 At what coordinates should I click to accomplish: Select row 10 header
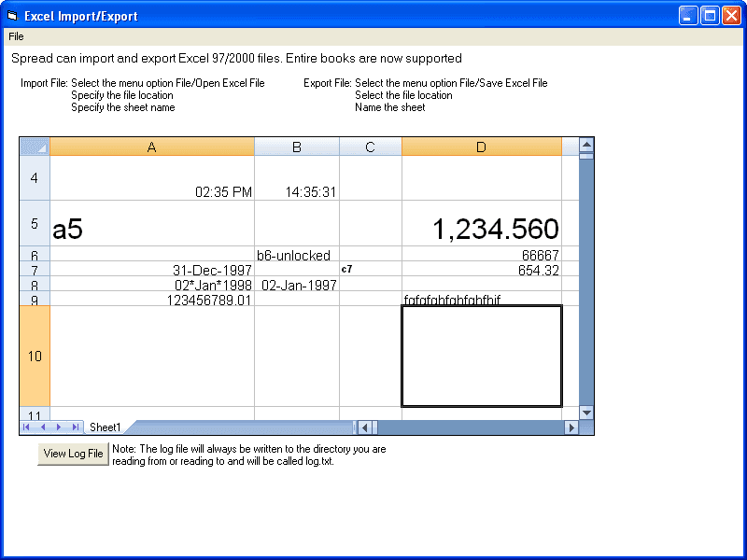[x=35, y=357]
